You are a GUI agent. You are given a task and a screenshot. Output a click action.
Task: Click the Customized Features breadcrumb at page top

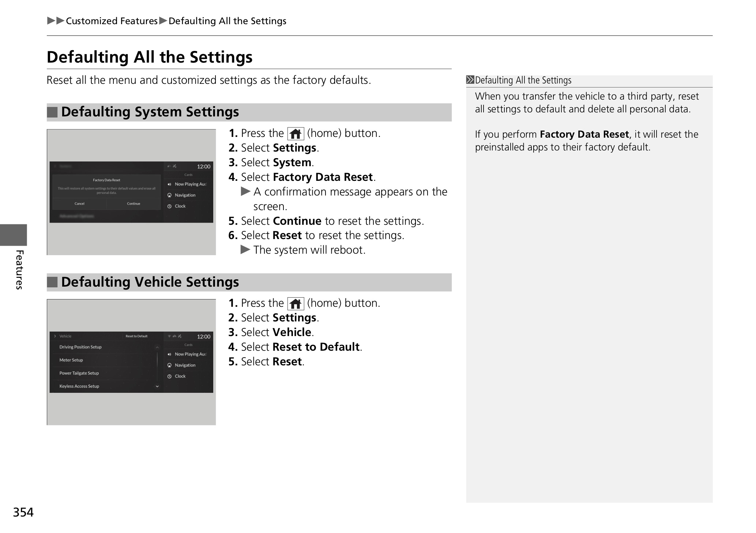[x=112, y=21]
